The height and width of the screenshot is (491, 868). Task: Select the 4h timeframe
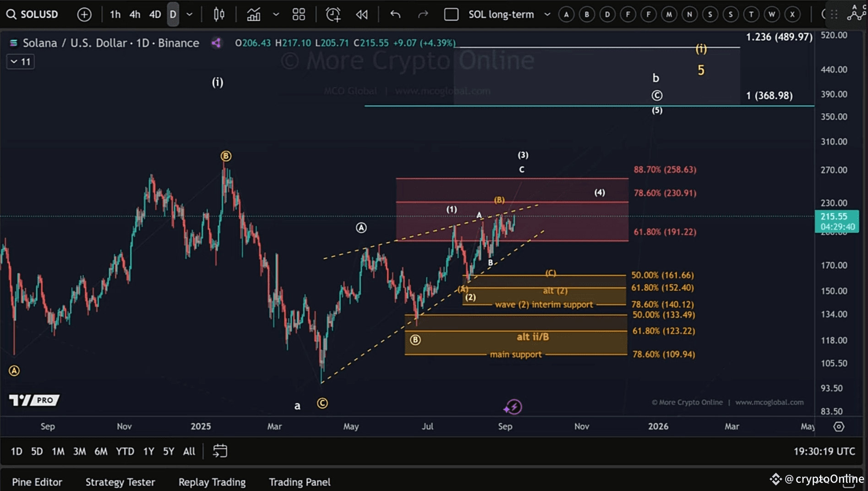135,15
